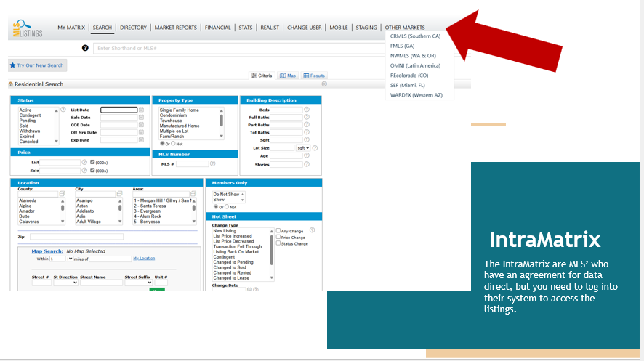Open search settings gear icon
The width and height of the screenshot is (644, 361).
point(324,84)
